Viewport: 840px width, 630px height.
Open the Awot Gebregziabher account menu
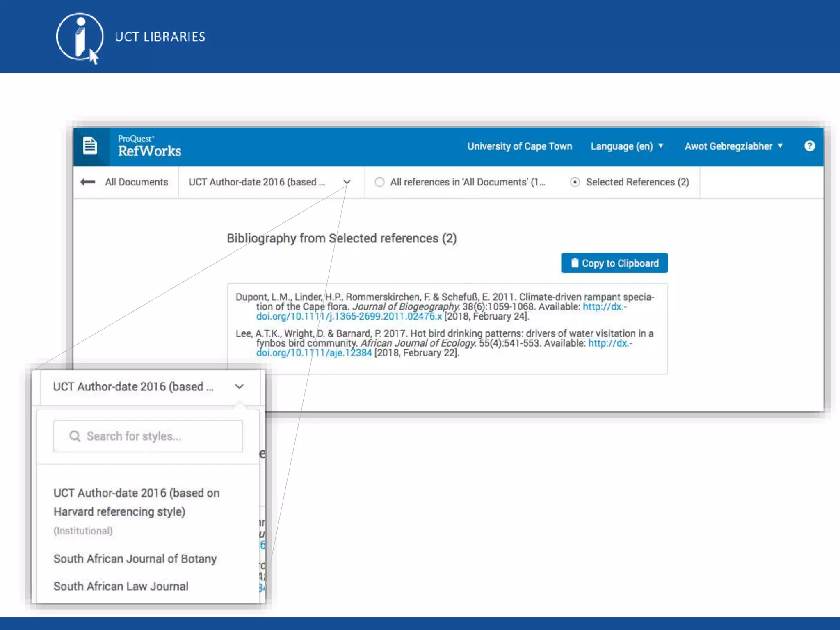click(733, 146)
